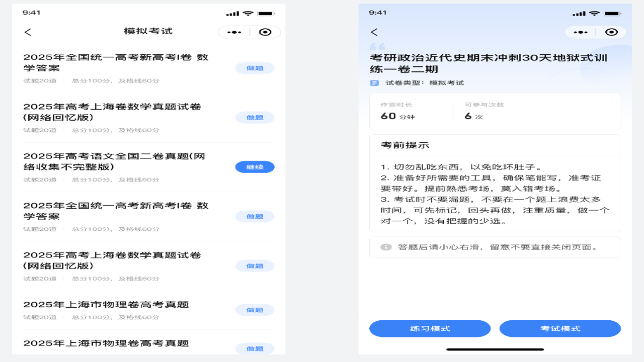The height and width of the screenshot is (362, 644).
Task: Click the exam title 考研政治近代史期末冲刺30天
Action: point(489,64)
